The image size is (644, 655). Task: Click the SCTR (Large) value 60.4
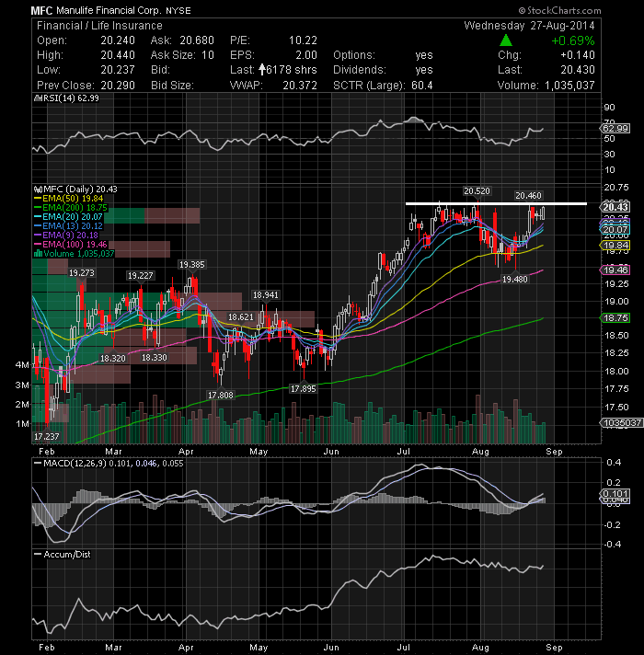tap(421, 86)
